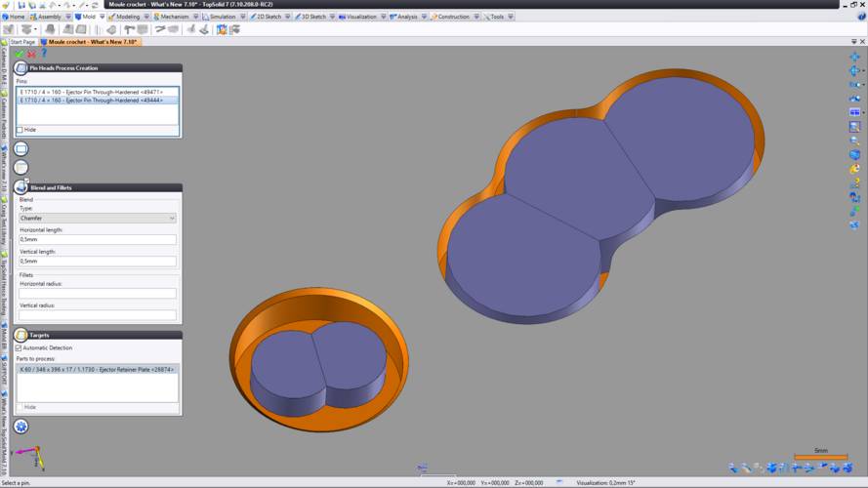868x488 pixels.
Task: Expand the Mold tab dropdown arrow
Action: (101, 17)
